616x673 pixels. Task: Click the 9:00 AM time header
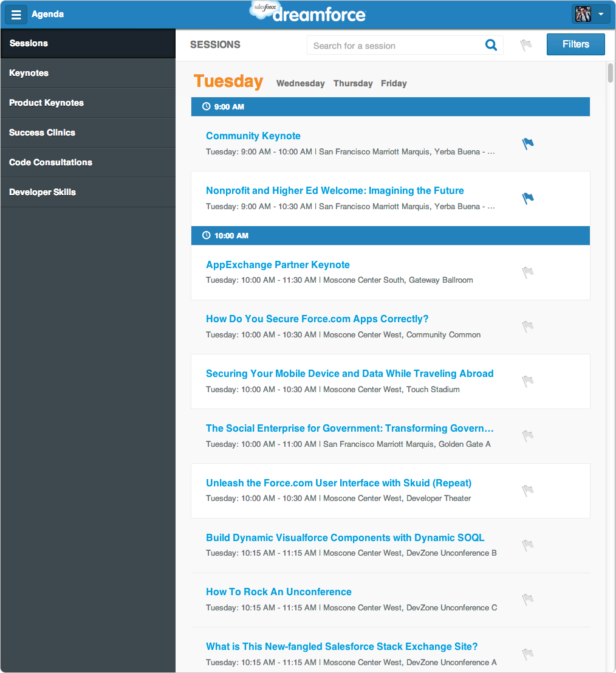[391, 107]
